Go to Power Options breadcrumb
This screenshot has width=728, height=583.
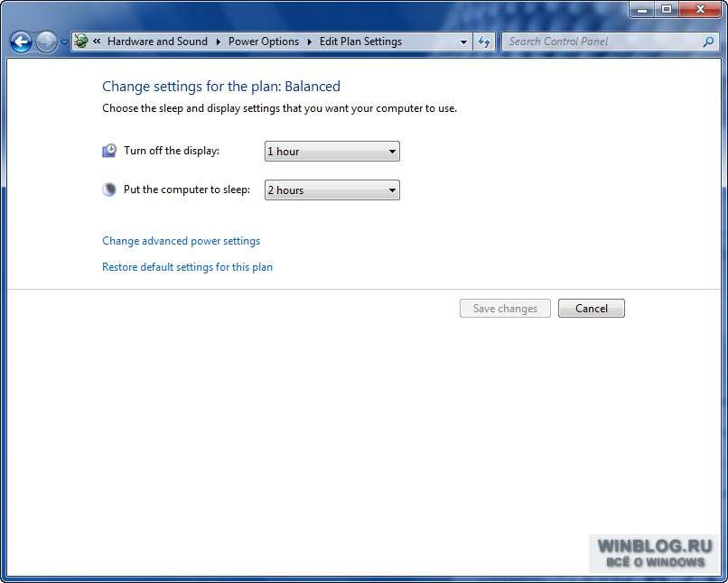pos(263,42)
